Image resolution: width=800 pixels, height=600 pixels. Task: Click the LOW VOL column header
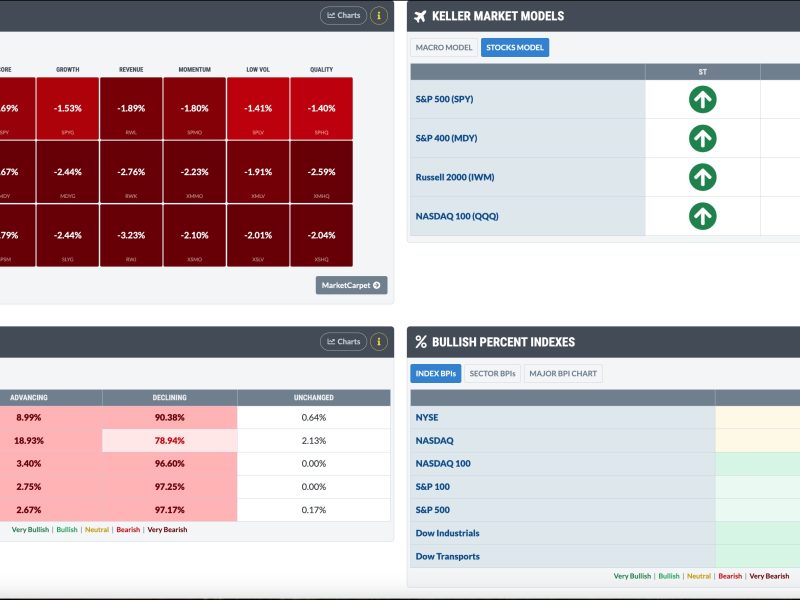pyautogui.click(x=258, y=69)
